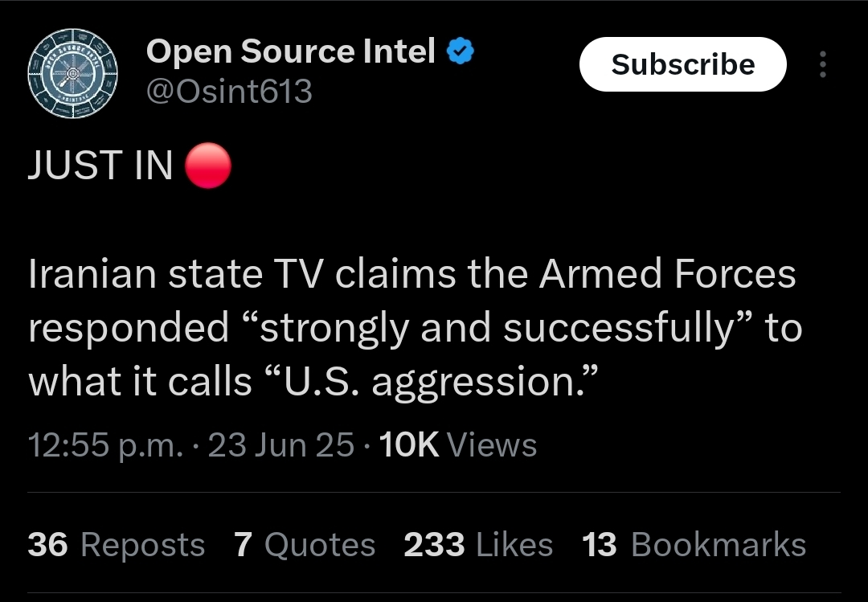Click the 10K Views count
This screenshot has width=868, height=602.
(458, 444)
